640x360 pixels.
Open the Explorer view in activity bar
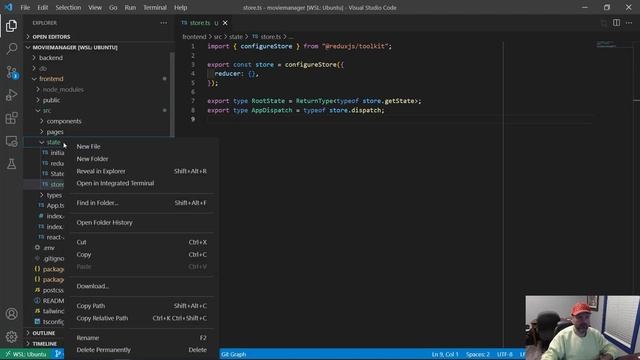click(11, 26)
